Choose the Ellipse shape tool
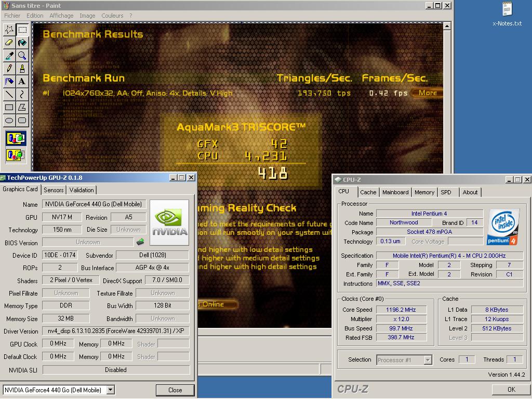 9,120
